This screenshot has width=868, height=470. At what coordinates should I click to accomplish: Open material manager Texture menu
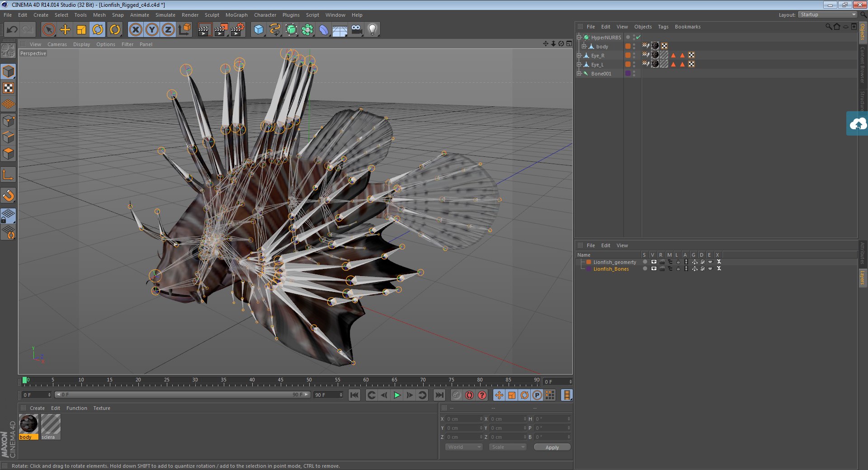click(x=102, y=408)
